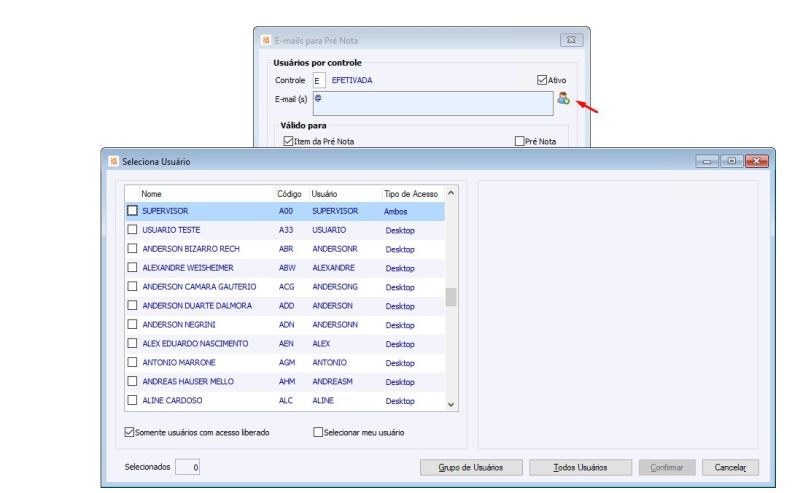Click the ANTONIO username cell
This screenshot has width=800, height=493.
[x=329, y=362]
